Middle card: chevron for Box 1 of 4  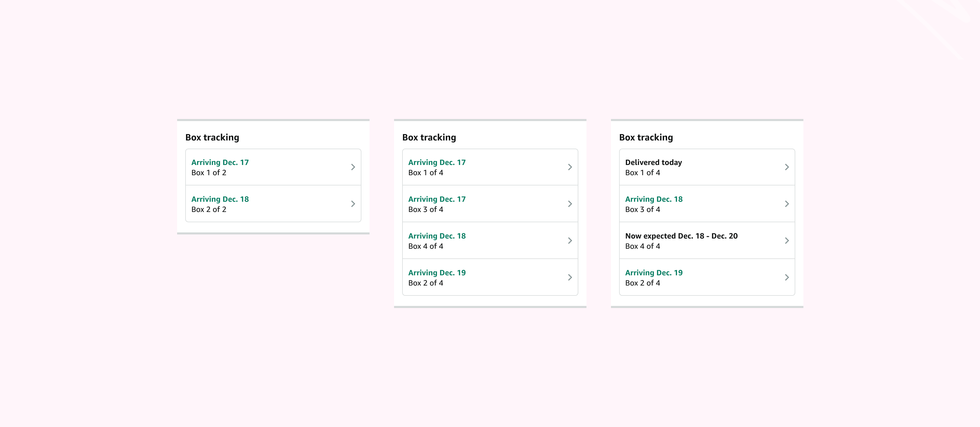pyautogui.click(x=570, y=167)
